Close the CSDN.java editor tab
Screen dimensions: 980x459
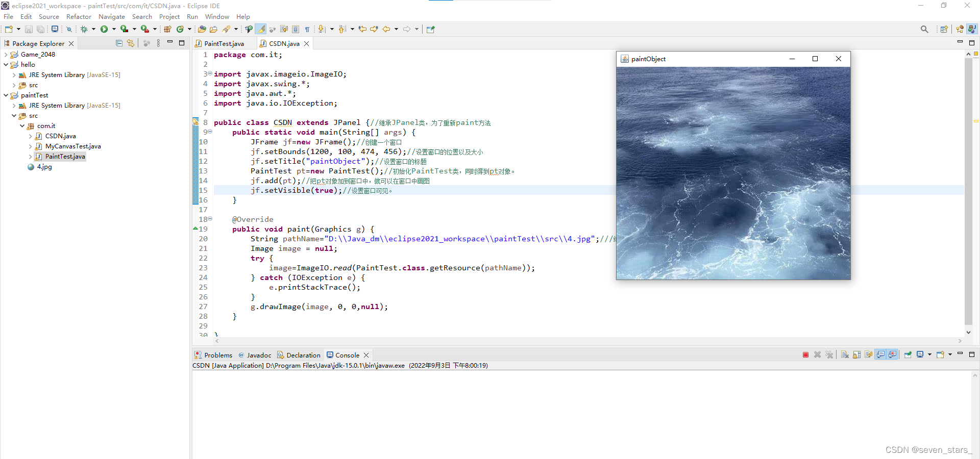tap(306, 43)
